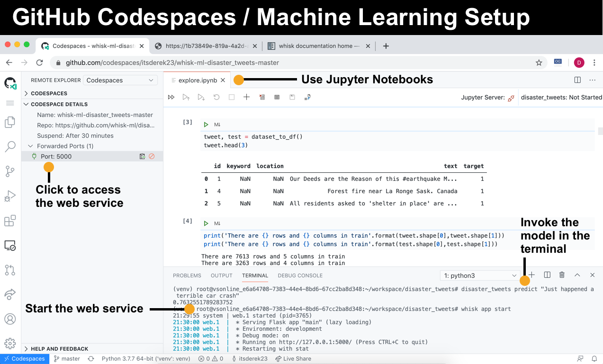Click the browser address bar URL
The width and height of the screenshot is (603, 364).
[x=172, y=62]
